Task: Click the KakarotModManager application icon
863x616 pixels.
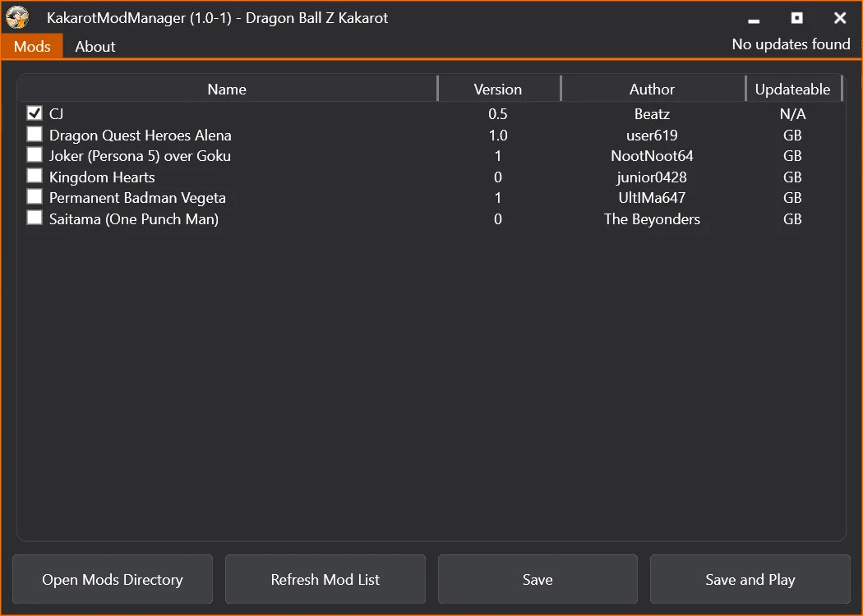Action: pos(17,17)
